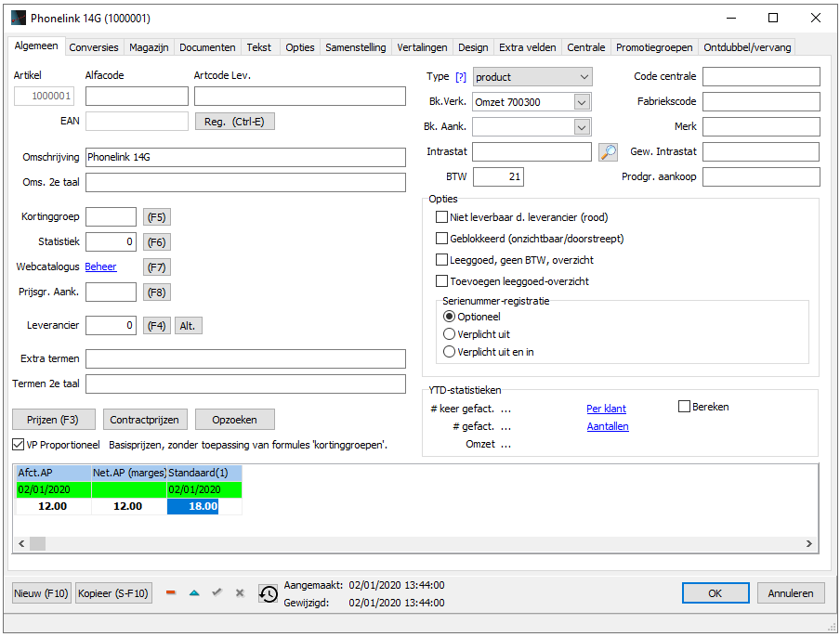Open the Opties tab
Screen dimensions: 840x637
pyautogui.click(x=300, y=47)
